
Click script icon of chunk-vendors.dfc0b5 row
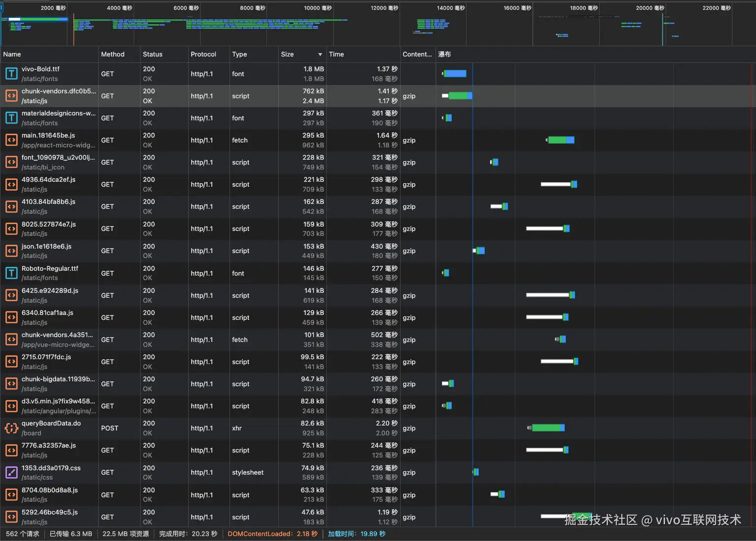pyautogui.click(x=11, y=96)
